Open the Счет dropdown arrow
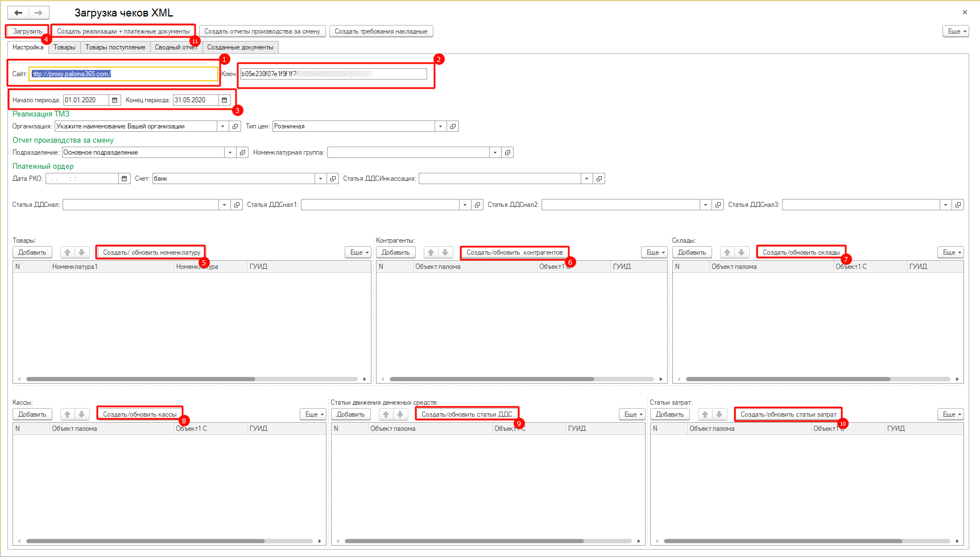980x557 pixels. point(320,178)
